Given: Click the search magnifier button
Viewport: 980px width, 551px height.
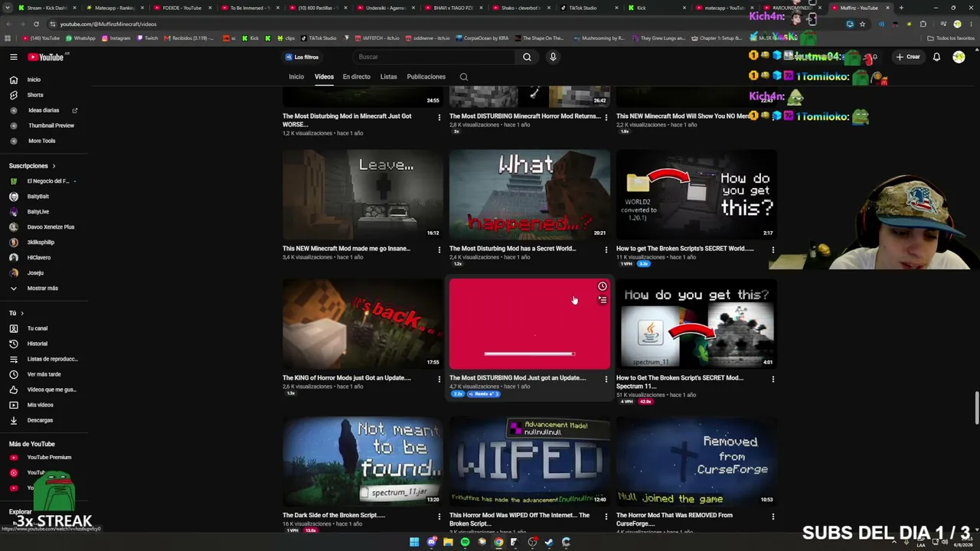Looking at the screenshot, I should click(x=527, y=57).
